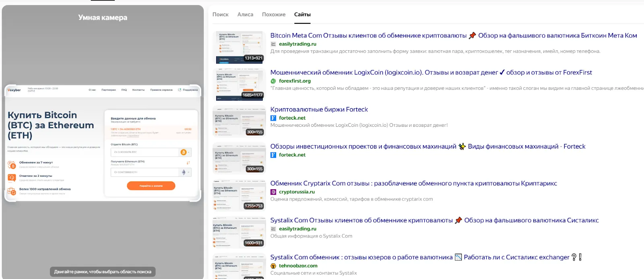This screenshot has height=279, width=644.
Task: Click the cryptorussia.ru purple favicon
Action: point(273,192)
